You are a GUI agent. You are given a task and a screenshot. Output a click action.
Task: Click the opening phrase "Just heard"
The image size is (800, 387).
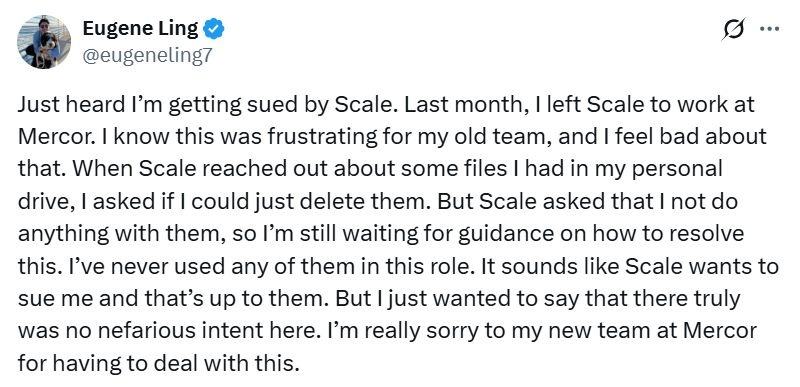(x=69, y=104)
